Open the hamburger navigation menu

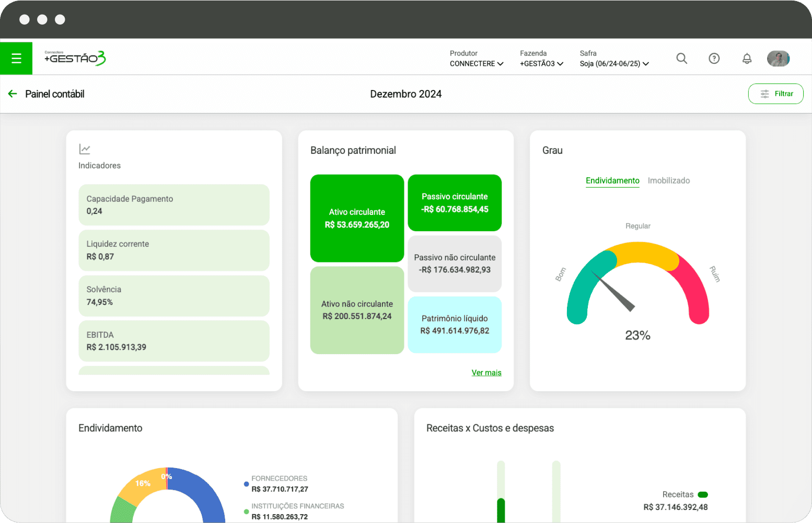[x=16, y=58]
